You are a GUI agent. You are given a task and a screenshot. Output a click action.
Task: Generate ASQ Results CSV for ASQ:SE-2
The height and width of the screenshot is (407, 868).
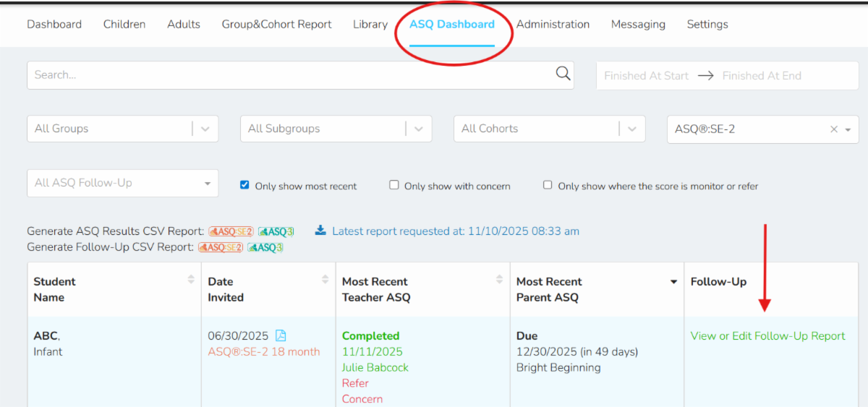[231, 231]
